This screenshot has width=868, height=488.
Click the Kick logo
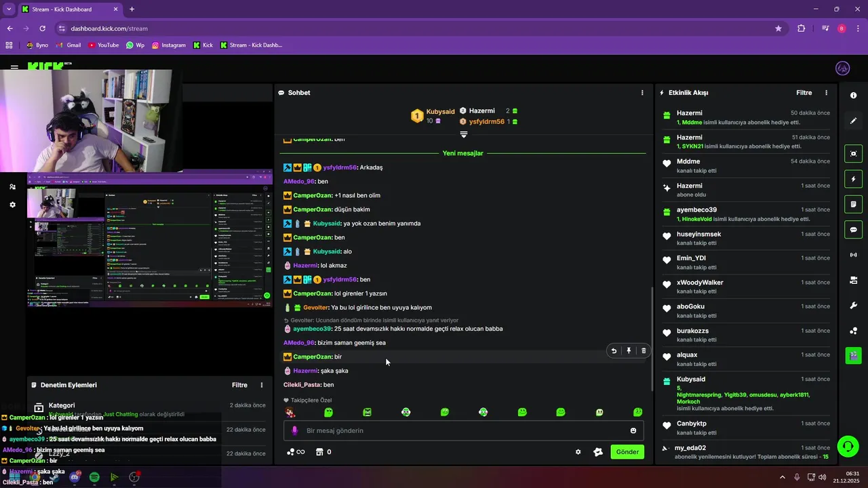coord(49,65)
